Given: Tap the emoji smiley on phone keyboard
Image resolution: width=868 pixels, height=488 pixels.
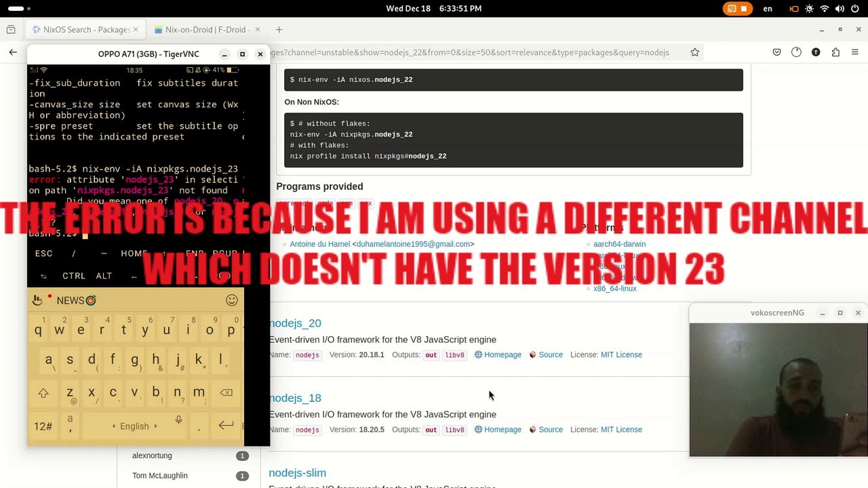Looking at the screenshot, I should tap(232, 300).
